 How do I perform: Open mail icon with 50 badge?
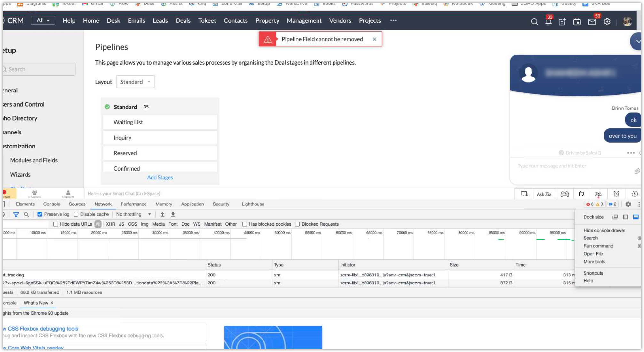592,21
